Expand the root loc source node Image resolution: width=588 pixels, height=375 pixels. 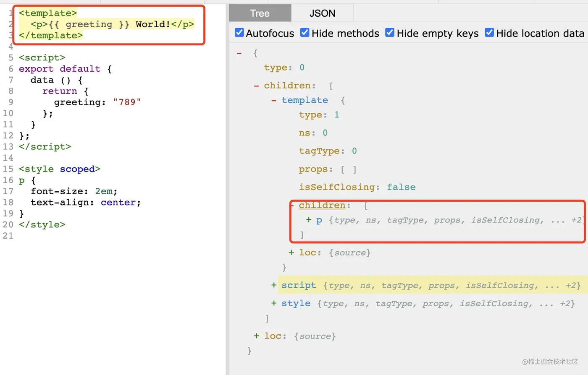[x=256, y=336]
